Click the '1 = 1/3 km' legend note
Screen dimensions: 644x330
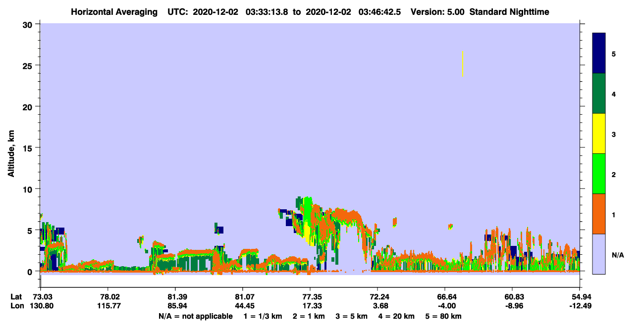(263, 316)
